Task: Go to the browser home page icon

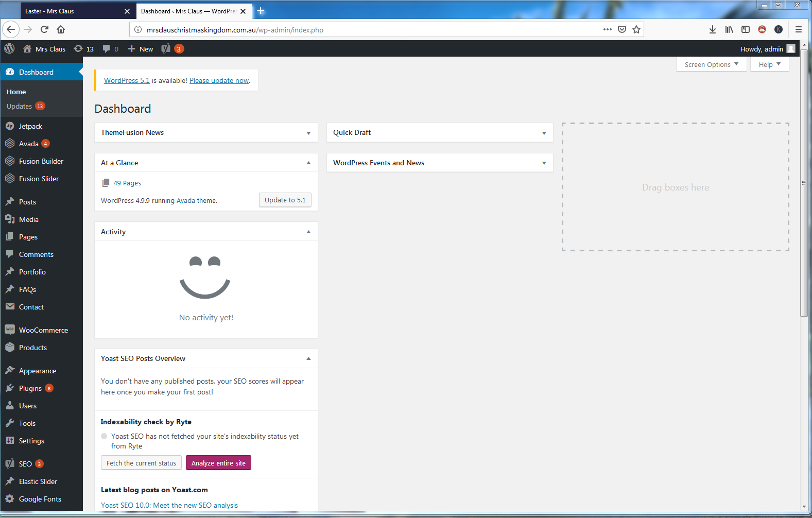Action: tap(61, 30)
